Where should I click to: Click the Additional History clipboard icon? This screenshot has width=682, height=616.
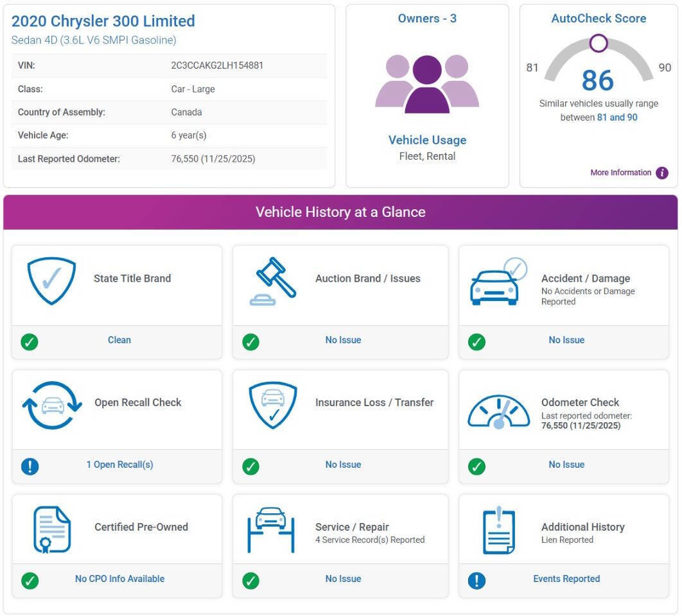(498, 530)
